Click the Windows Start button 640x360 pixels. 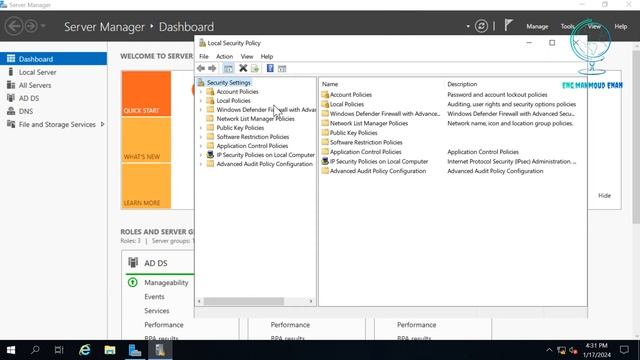11,350
